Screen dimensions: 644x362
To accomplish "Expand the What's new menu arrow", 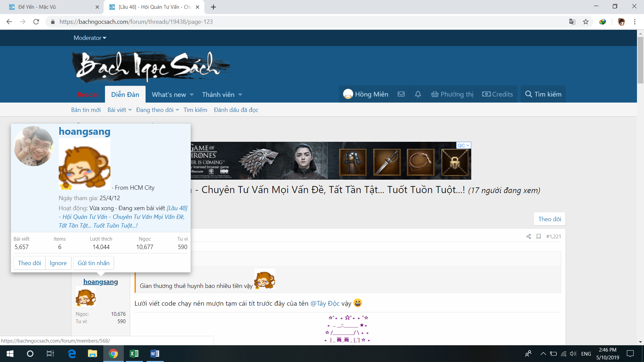I will 192,95.
